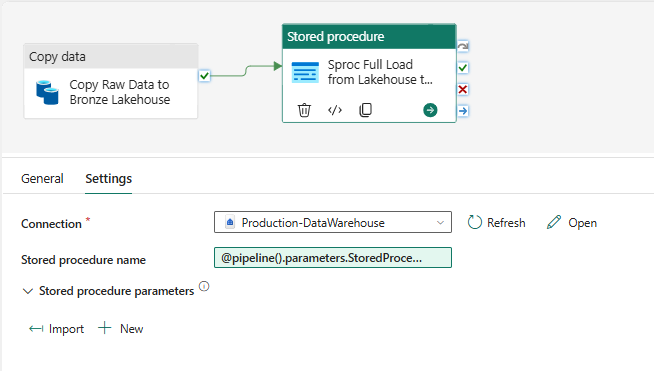
Task: Import stored procedure parameters
Action: point(56,329)
